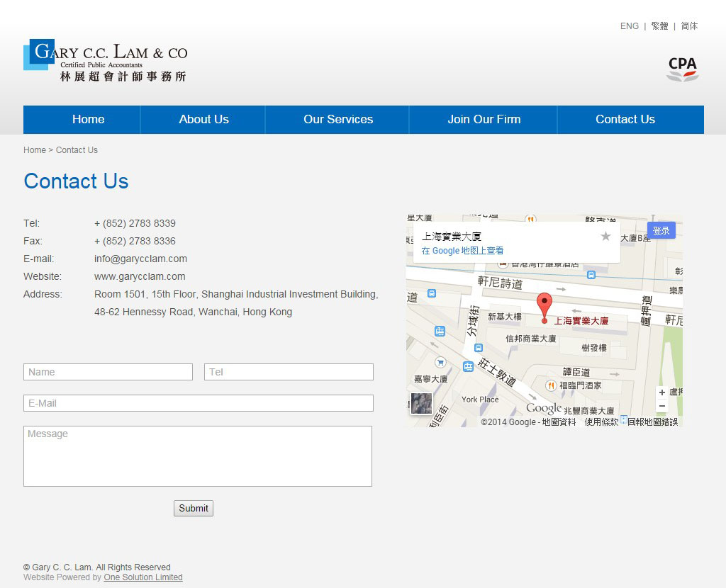Screen dimensions: 726x588
Task: Open the 在 Google 地图上查看 link
Action: 462,251
